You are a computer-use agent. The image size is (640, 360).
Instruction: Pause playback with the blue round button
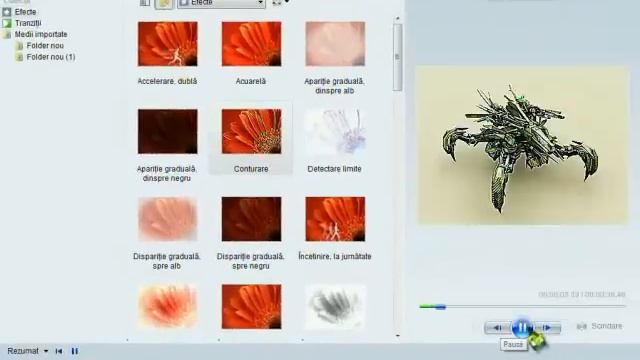pos(522,327)
